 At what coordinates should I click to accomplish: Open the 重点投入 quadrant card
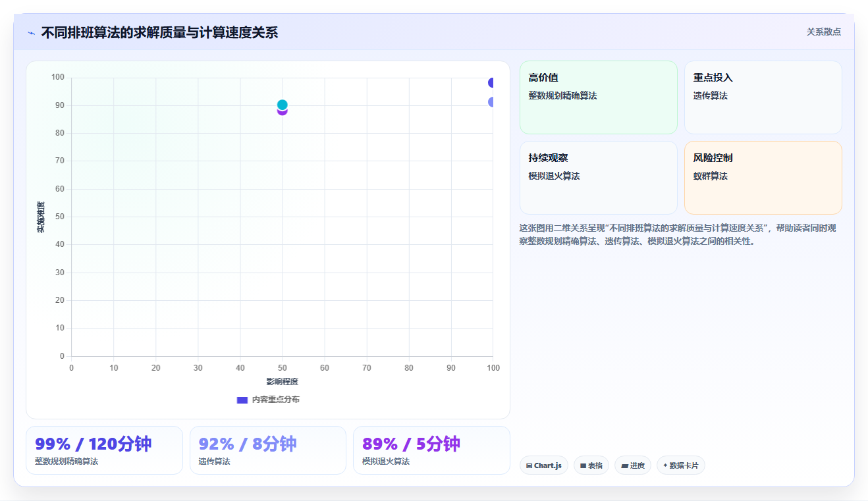point(763,97)
